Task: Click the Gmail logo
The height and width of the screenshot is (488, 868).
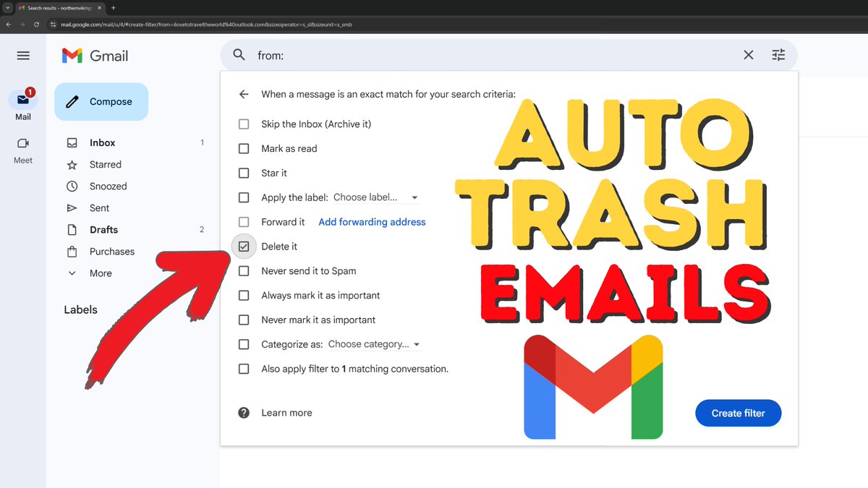Action: (x=95, y=55)
